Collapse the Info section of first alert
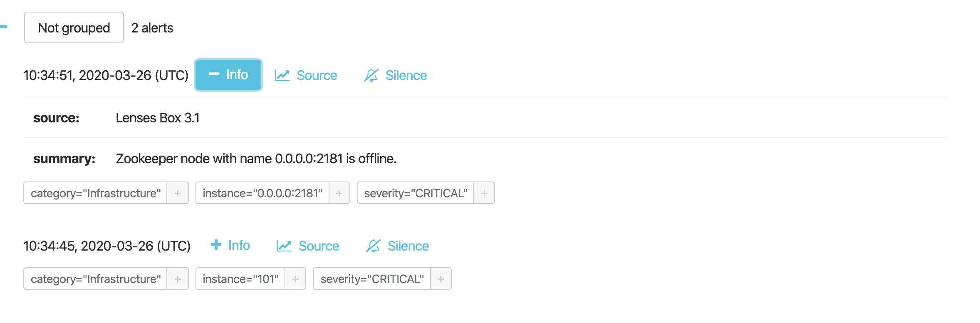980x323 pixels. tap(228, 75)
